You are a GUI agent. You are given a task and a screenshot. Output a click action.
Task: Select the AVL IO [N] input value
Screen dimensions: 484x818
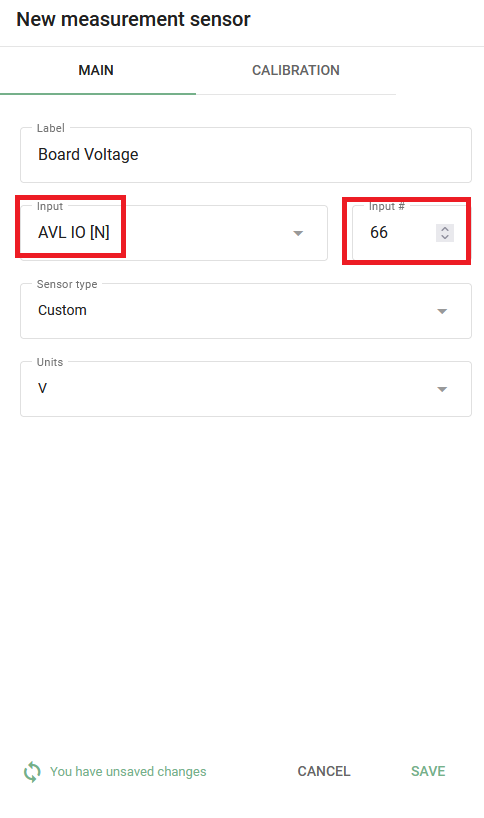click(x=74, y=232)
